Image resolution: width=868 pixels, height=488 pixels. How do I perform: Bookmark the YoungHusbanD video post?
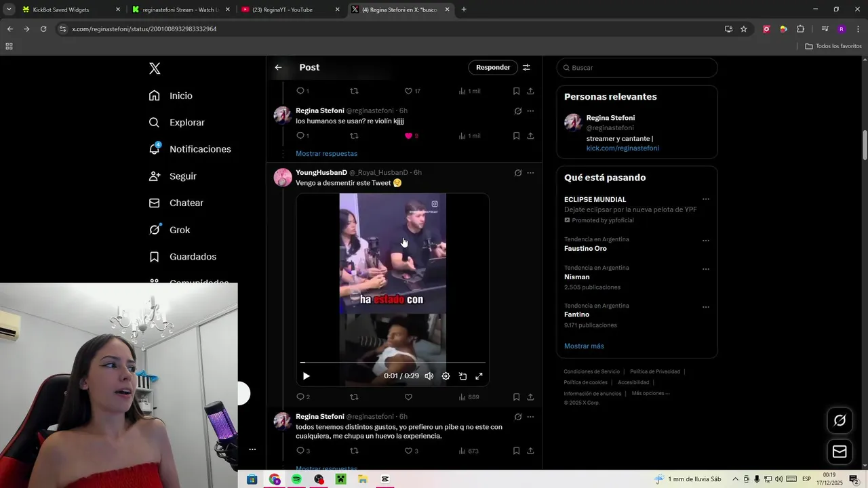coord(516,397)
